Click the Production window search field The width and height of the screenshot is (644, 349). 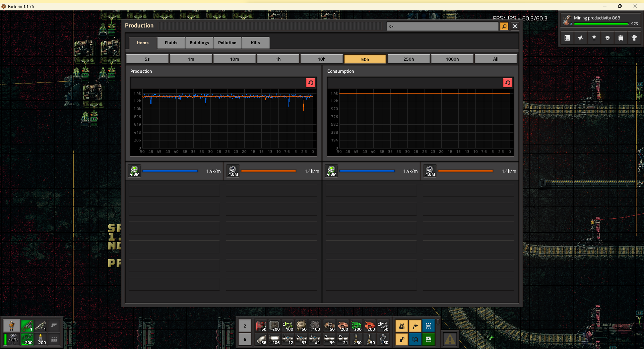[x=443, y=26]
